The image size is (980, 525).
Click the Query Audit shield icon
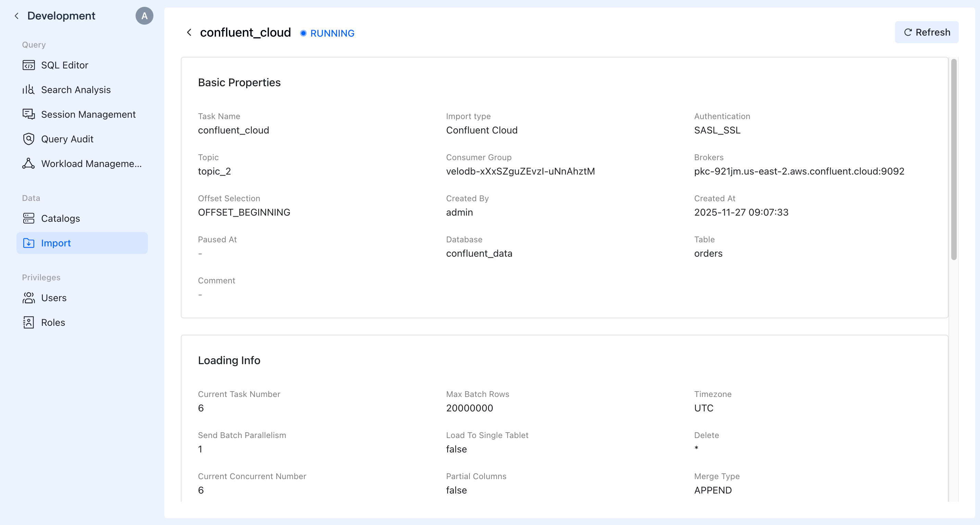[x=28, y=139]
